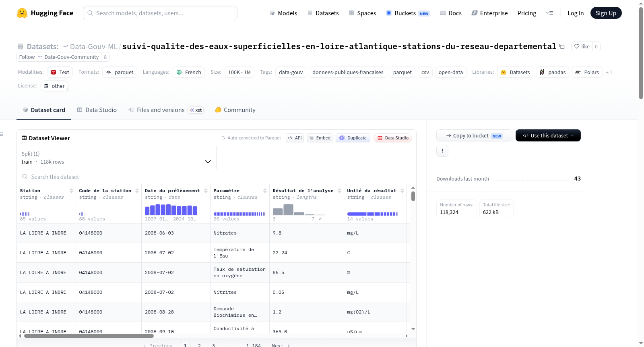Open the Pricing nav item
644x347 pixels.
[x=527, y=13]
